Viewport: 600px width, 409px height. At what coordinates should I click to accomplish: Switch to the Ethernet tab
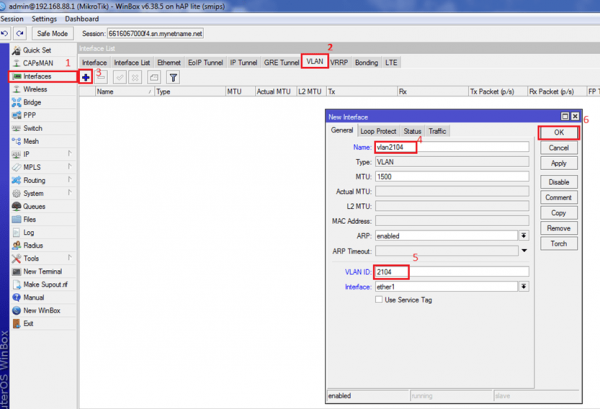pos(169,62)
